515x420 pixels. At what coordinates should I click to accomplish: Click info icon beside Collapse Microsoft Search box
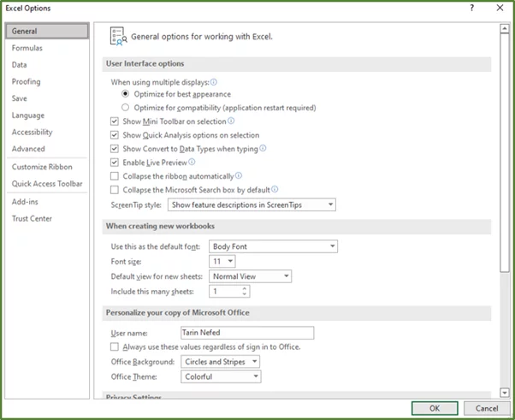[x=275, y=189]
